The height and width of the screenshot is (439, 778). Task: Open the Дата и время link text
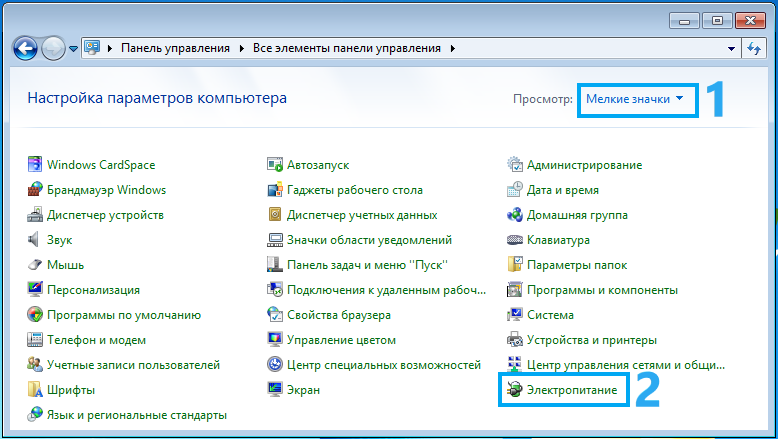(x=563, y=189)
